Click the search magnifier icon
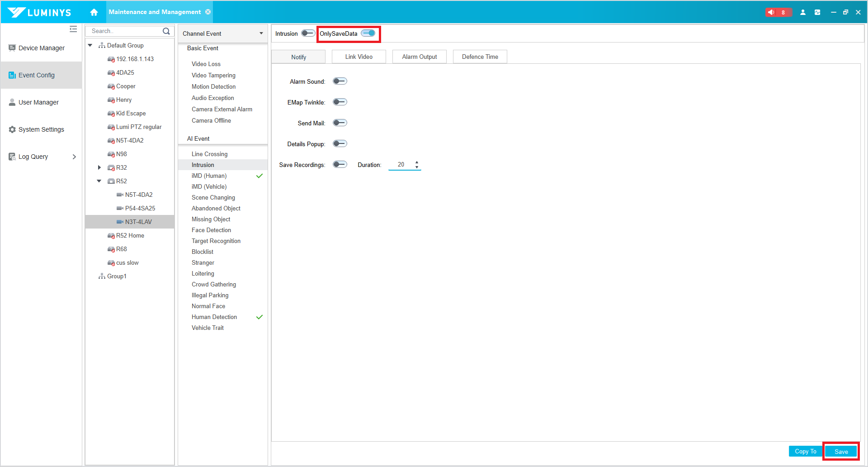This screenshot has height=467, width=868. pyautogui.click(x=166, y=31)
